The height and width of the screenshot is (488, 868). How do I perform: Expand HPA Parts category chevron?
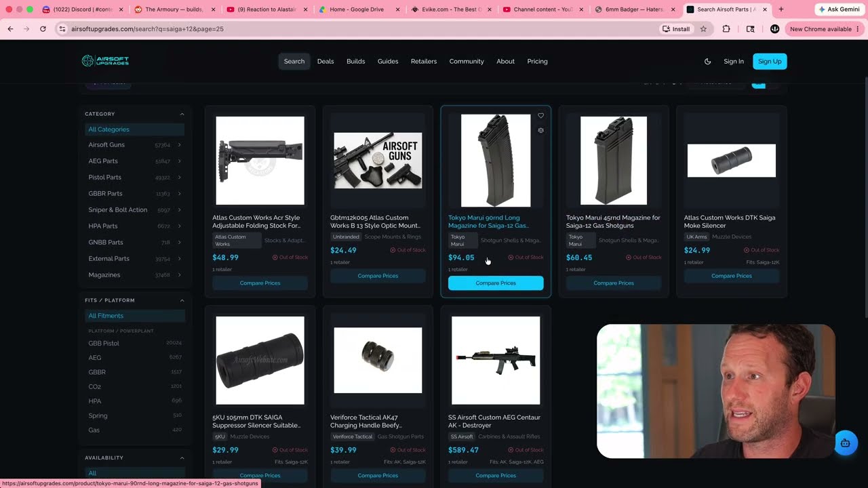(x=179, y=226)
